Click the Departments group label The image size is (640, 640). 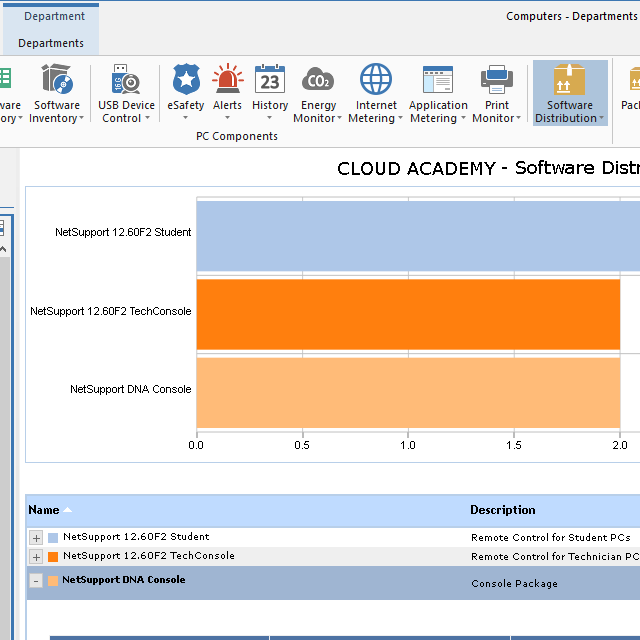51,43
